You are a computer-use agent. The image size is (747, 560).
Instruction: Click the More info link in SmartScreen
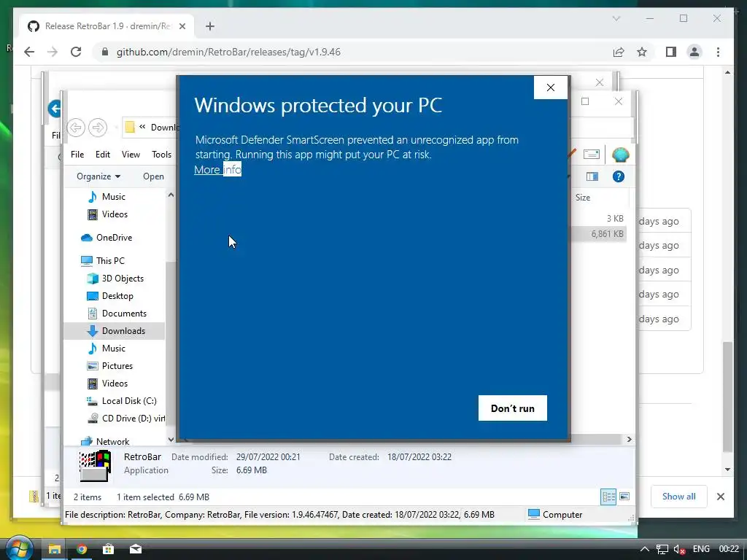[217, 169]
